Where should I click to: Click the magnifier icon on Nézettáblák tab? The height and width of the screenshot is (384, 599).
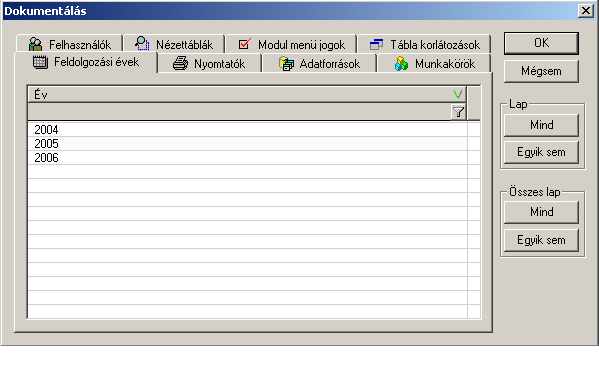point(142,43)
